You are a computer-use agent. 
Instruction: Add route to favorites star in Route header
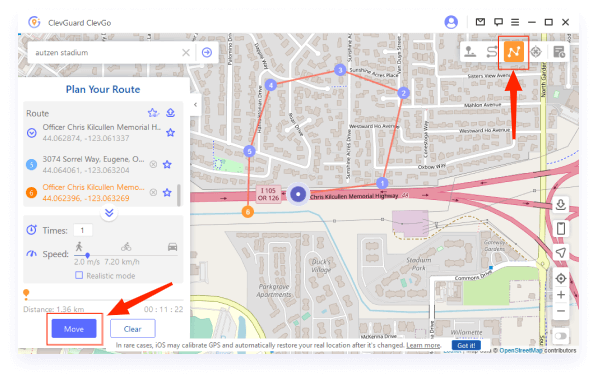[153, 113]
